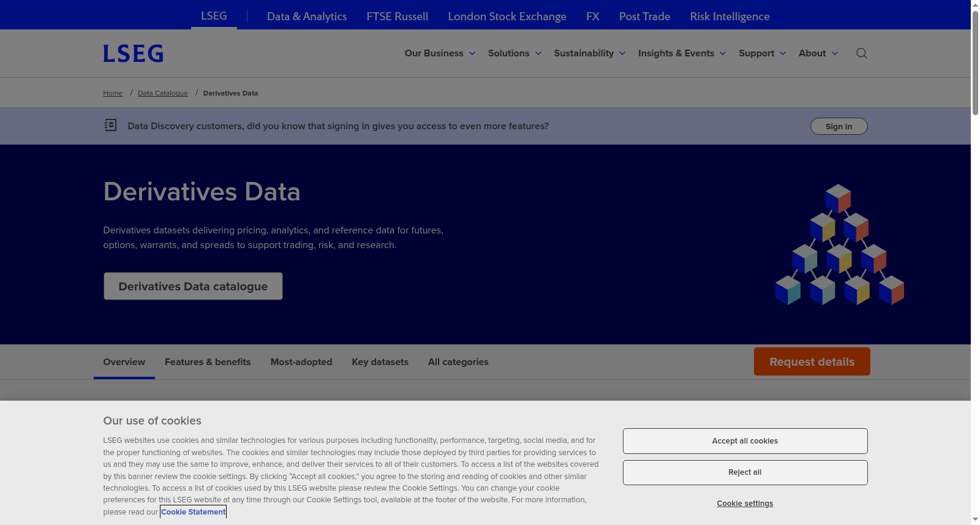Select the Overview tab

124,362
